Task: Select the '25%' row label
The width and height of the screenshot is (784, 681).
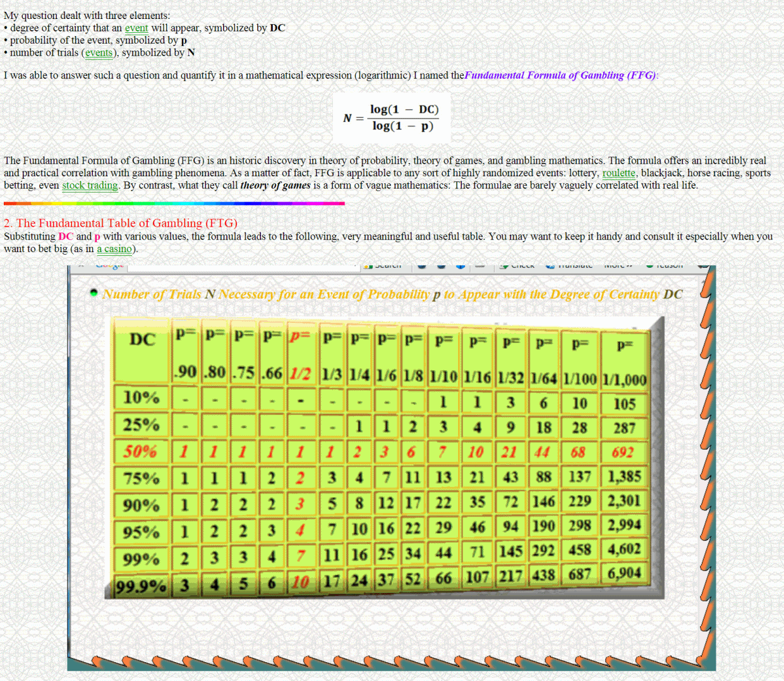Action: point(142,425)
